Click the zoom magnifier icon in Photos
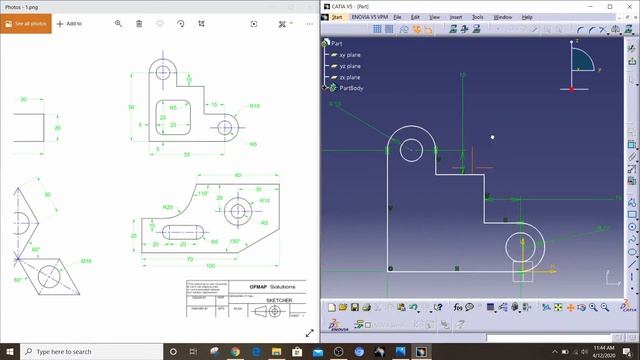Screen dimensions: 640x360 click(x=118, y=24)
